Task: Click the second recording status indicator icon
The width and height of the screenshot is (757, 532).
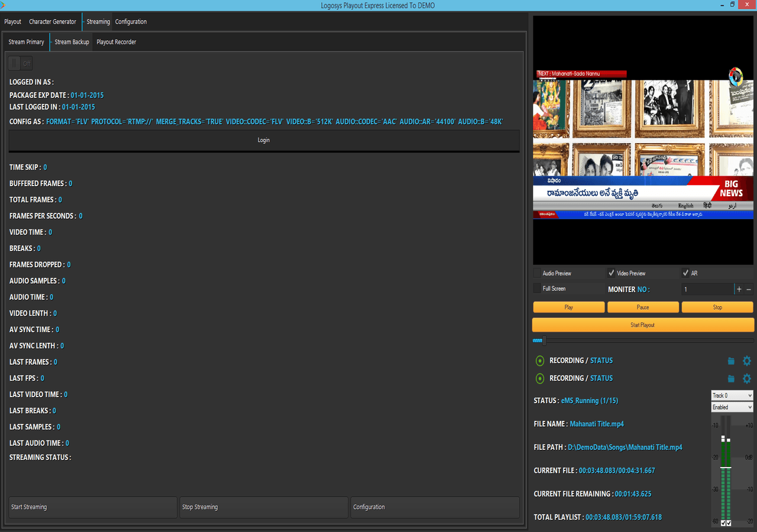Action: click(539, 378)
